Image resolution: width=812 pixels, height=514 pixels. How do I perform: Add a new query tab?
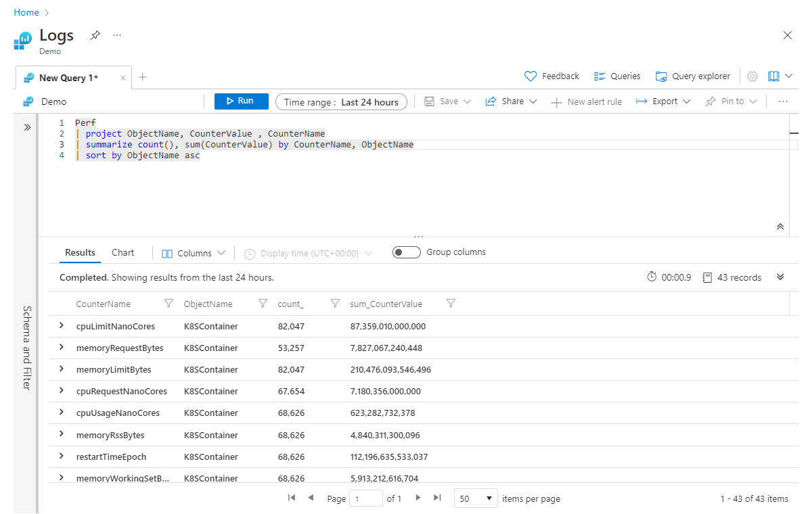142,77
